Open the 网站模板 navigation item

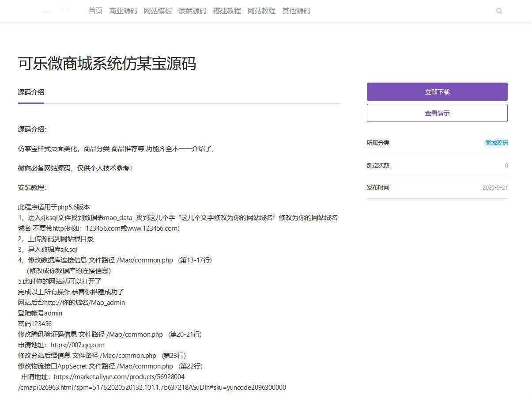coord(158,11)
